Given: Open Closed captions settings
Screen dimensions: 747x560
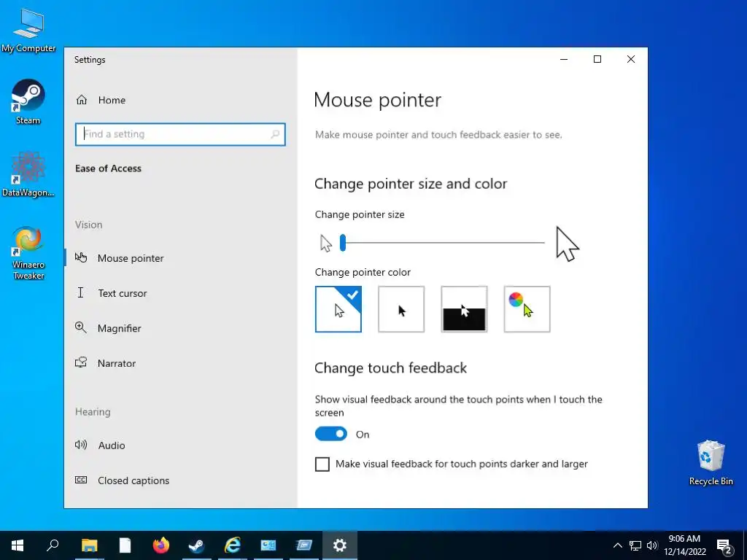Looking at the screenshot, I should point(181,481).
